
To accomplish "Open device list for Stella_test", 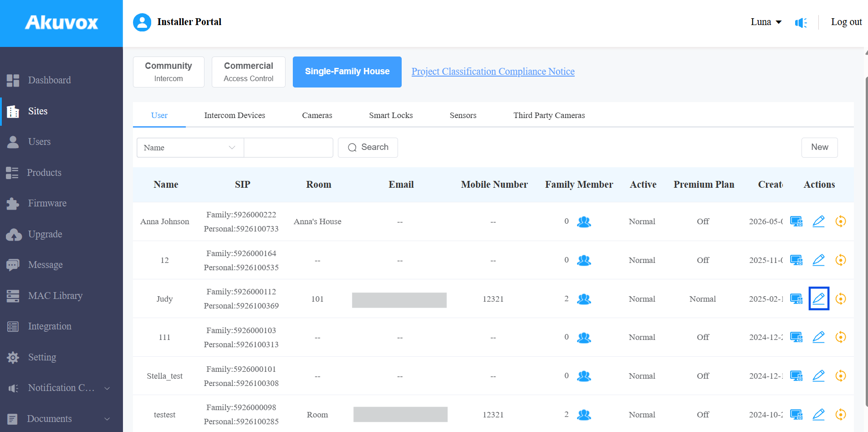I will click(796, 376).
